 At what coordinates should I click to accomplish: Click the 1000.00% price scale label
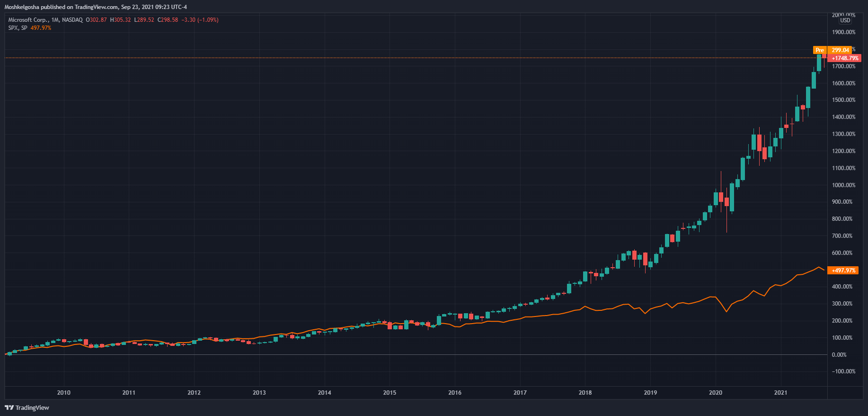click(844, 185)
